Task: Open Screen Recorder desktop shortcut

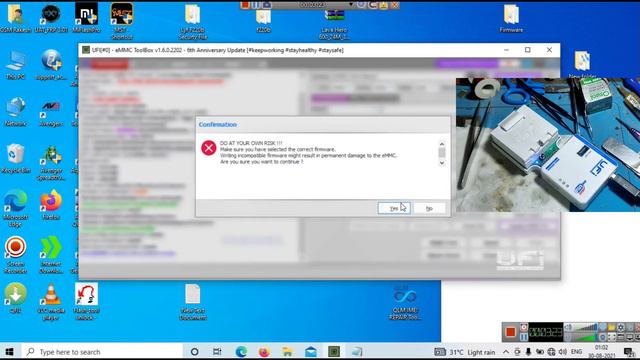Action: (16, 255)
